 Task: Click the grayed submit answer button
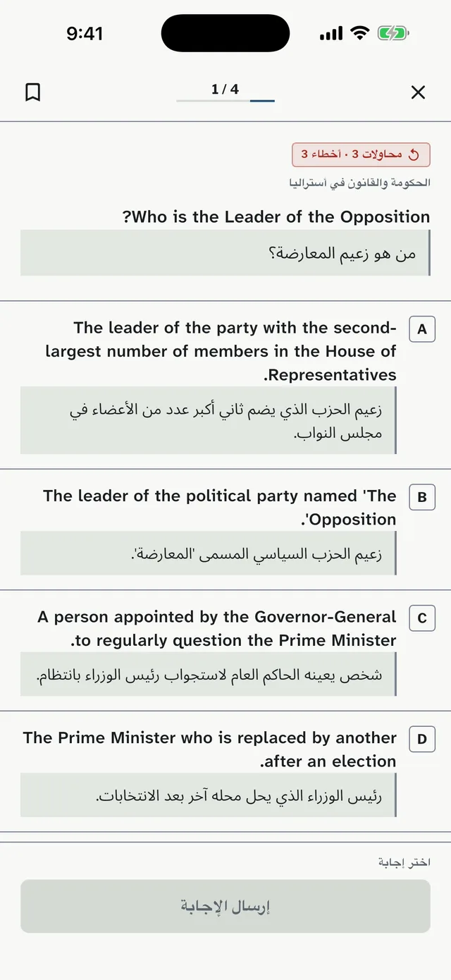click(225, 906)
